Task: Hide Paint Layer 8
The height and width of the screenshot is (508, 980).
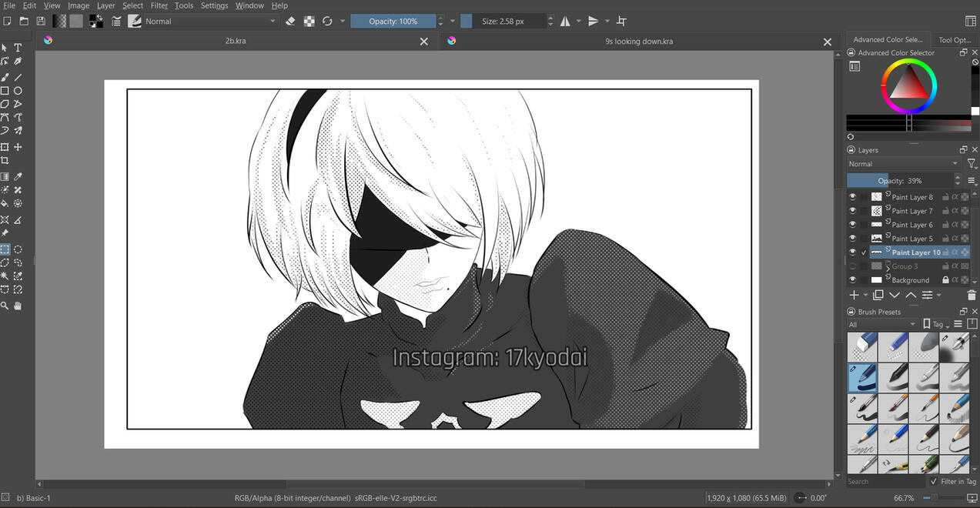Action: pos(852,197)
